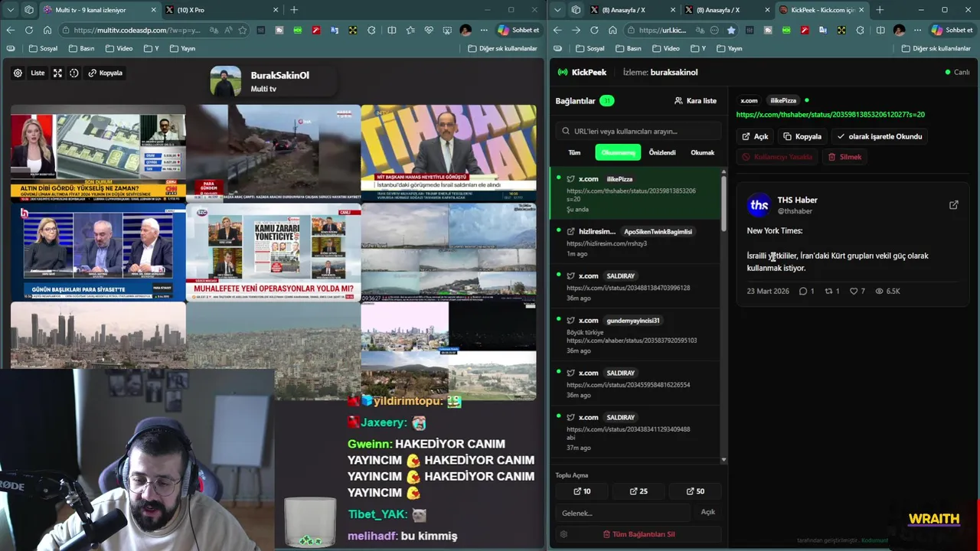Viewport: 980px width, 551px height.
Task: Click Kopyala link button in Multi tv
Action: click(106, 73)
